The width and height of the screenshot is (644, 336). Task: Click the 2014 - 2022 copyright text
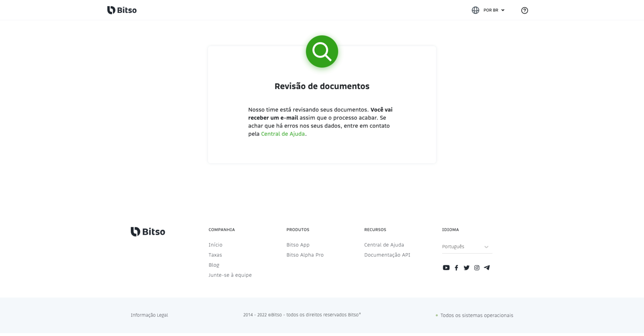pyautogui.click(x=302, y=315)
